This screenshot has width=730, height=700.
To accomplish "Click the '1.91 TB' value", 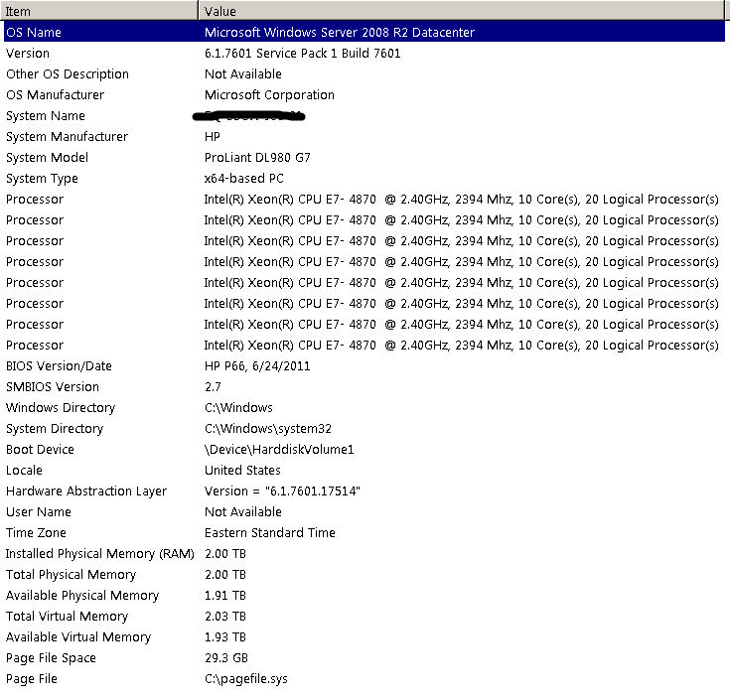I will point(225,596).
